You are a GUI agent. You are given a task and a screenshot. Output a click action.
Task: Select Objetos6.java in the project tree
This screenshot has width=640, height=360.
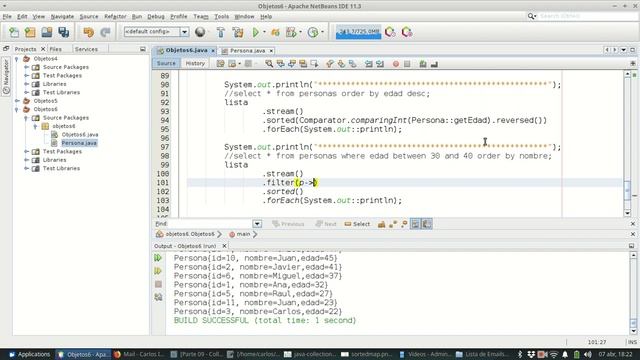(80, 134)
